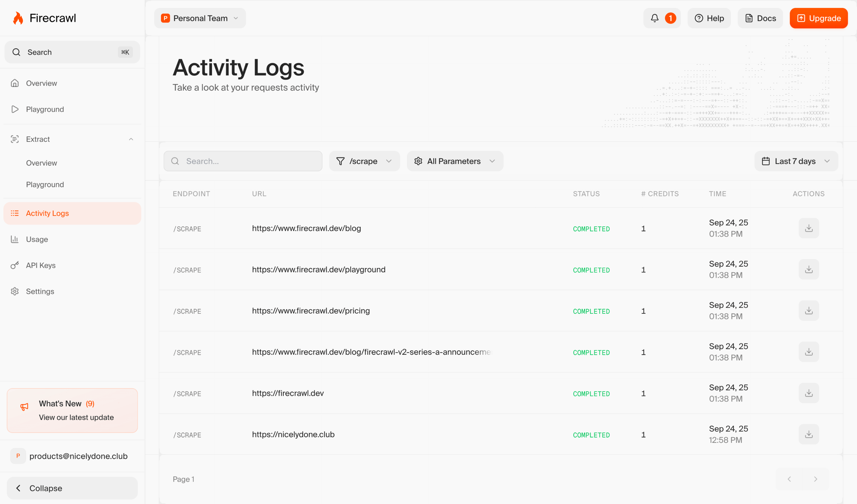Download the firecrawl.dev/pricing scrape result

click(x=808, y=311)
